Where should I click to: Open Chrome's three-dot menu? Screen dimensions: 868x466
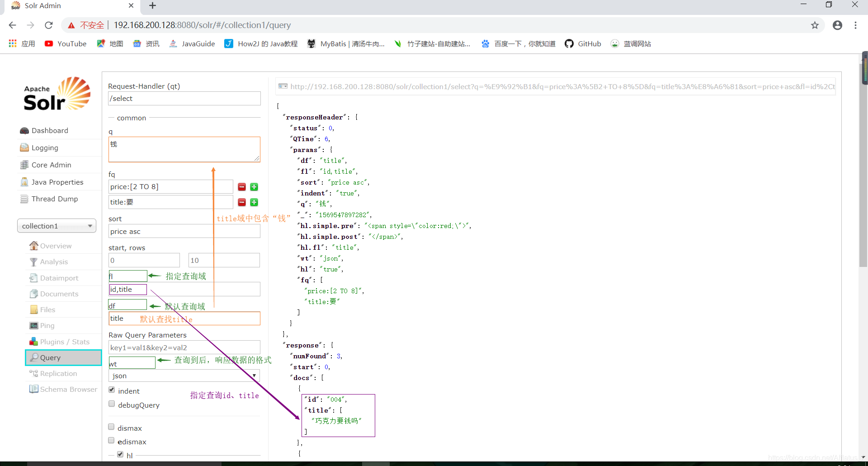pyautogui.click(x=855, y=25)
